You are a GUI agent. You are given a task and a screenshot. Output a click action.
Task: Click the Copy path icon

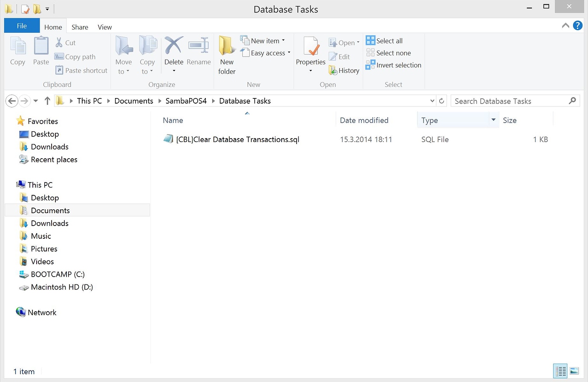click(x=60, y=56)
